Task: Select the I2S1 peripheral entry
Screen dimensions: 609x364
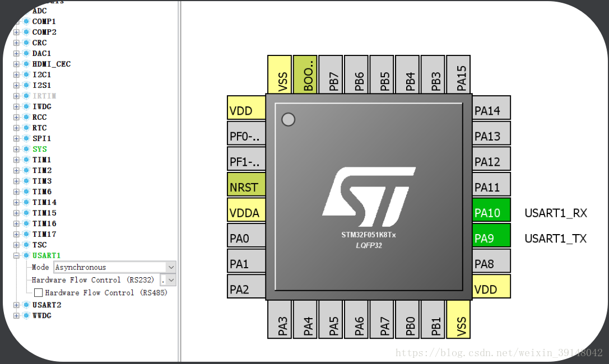Action: 41,85
